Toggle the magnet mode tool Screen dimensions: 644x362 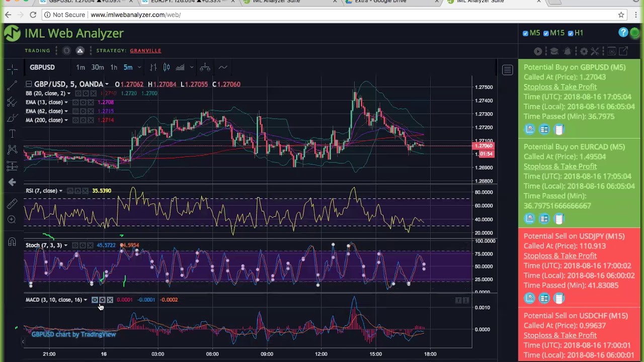[x=12, y=242]
